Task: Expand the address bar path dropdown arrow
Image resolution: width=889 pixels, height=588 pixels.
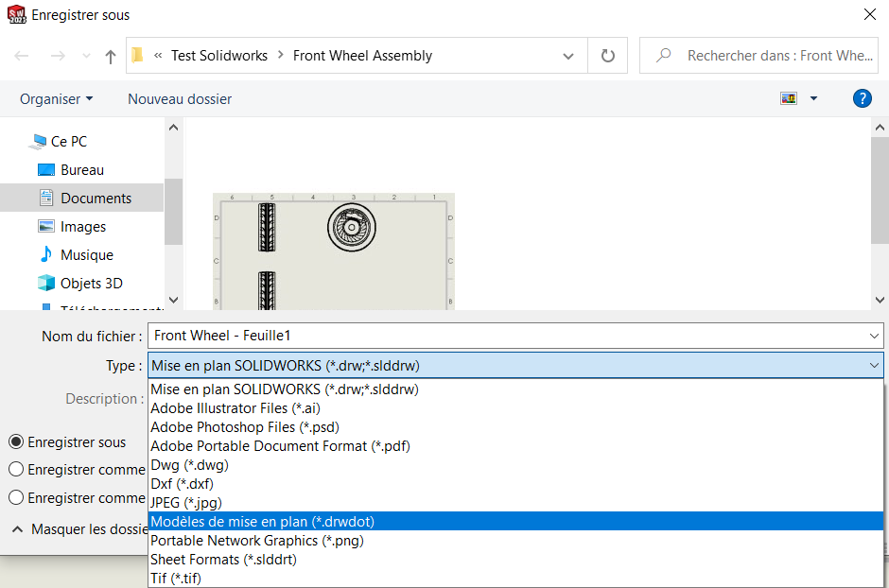Action: pos(568,56)
